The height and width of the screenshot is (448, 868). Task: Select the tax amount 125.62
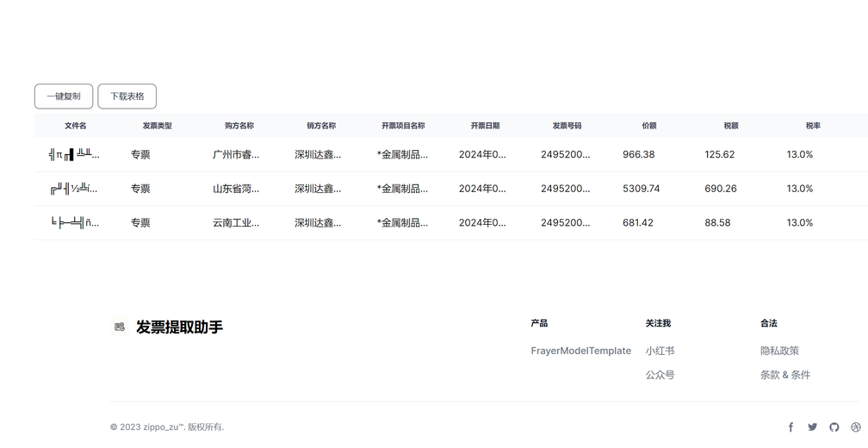(720, 154)
